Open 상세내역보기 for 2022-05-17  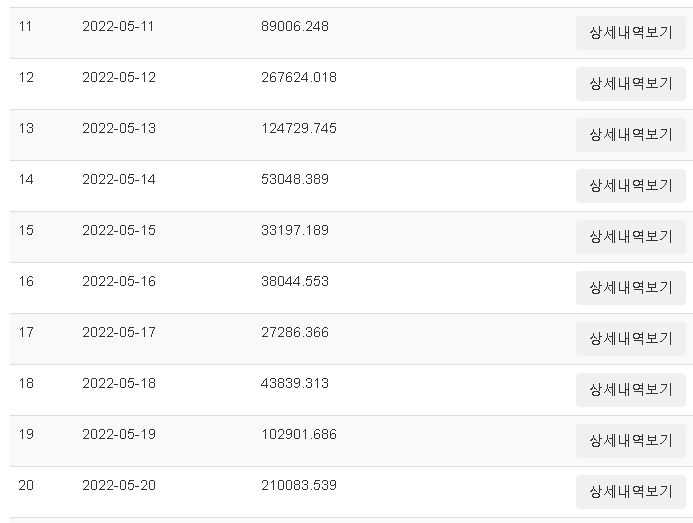coord(631,339)
